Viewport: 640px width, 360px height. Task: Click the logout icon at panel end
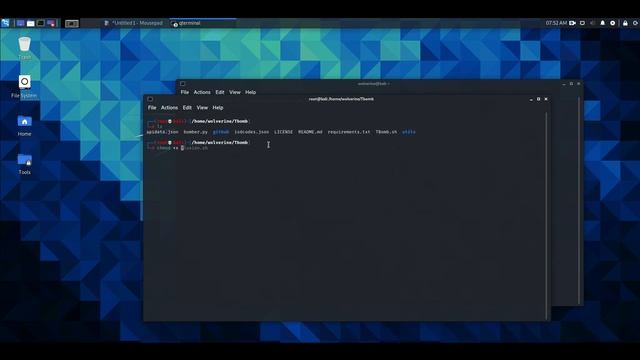[636, 23]
